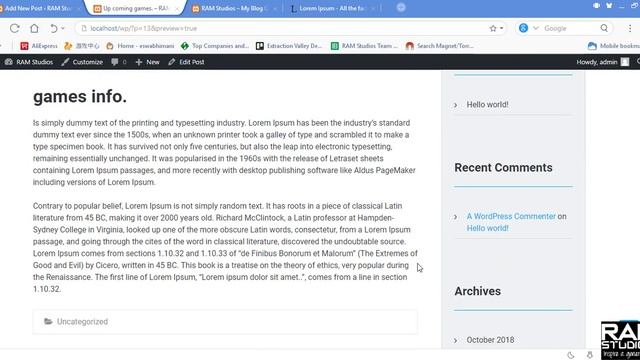Switch to the Add New Post tab
640x360 pixels.
[x=38, y=8]
